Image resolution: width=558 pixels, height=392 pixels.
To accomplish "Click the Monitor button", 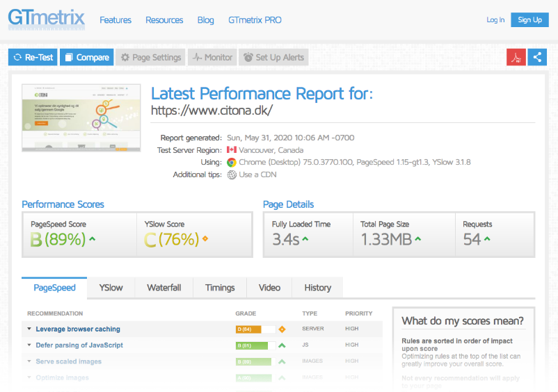I will (212, 57).
